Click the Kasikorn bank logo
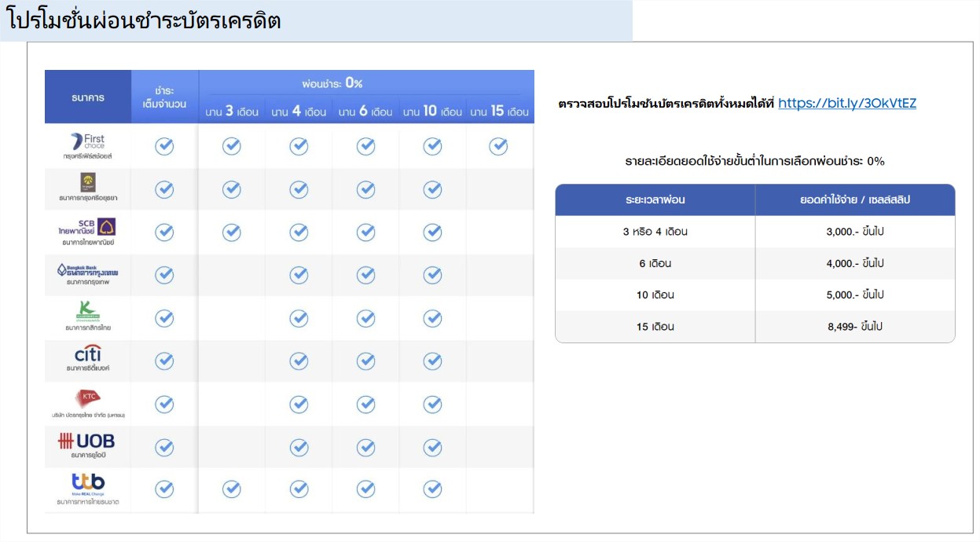 [87, 311]
